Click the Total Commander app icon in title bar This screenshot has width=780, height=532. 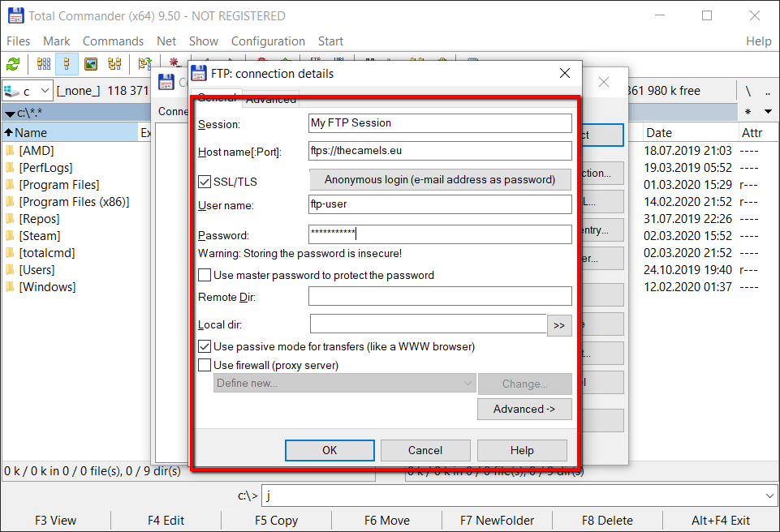pyautogui.click(x=15, y=16)
